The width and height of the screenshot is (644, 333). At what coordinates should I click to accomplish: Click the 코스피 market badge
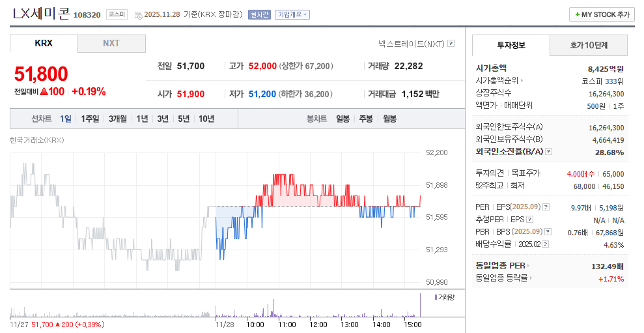117,14
